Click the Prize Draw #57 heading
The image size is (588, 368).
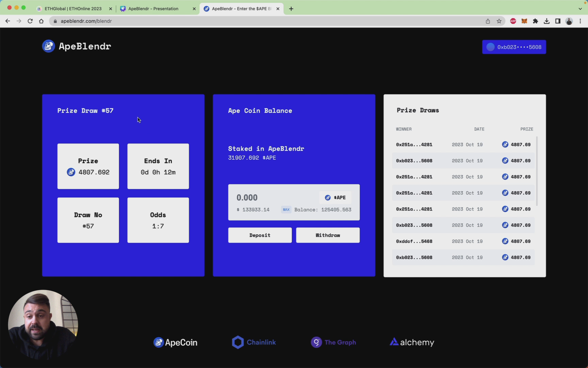tap(85, 110)
